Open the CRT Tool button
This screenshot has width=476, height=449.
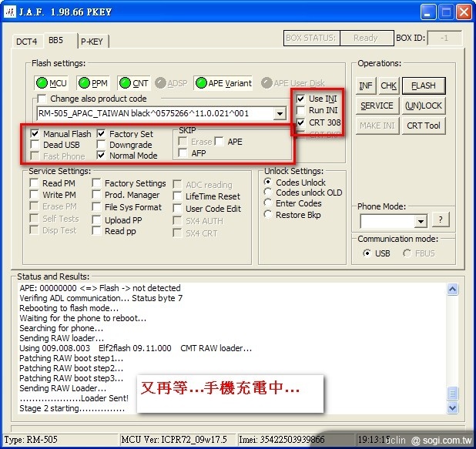424,126
